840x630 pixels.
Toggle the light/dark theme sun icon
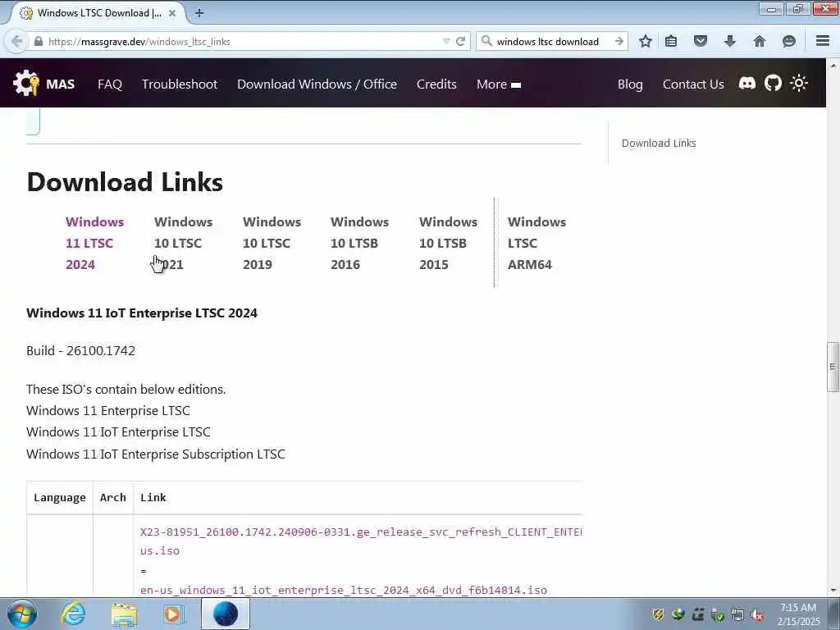click(x=799, y=84)
